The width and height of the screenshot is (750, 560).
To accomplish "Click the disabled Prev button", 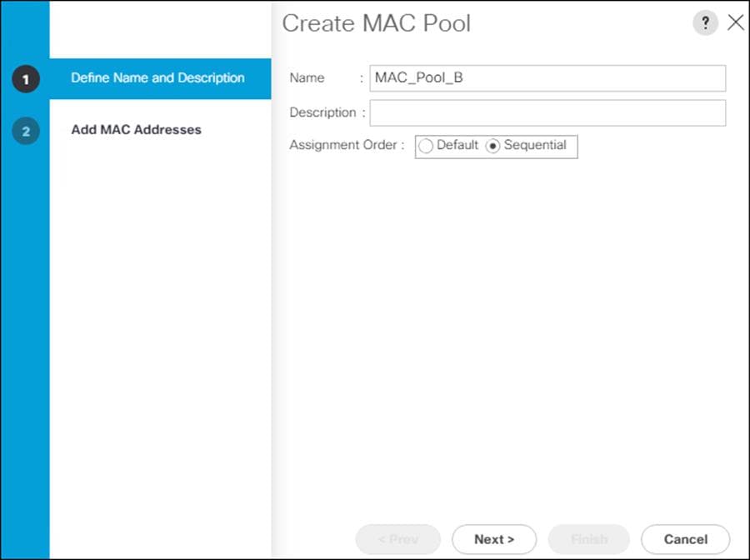I will (397, 539).
